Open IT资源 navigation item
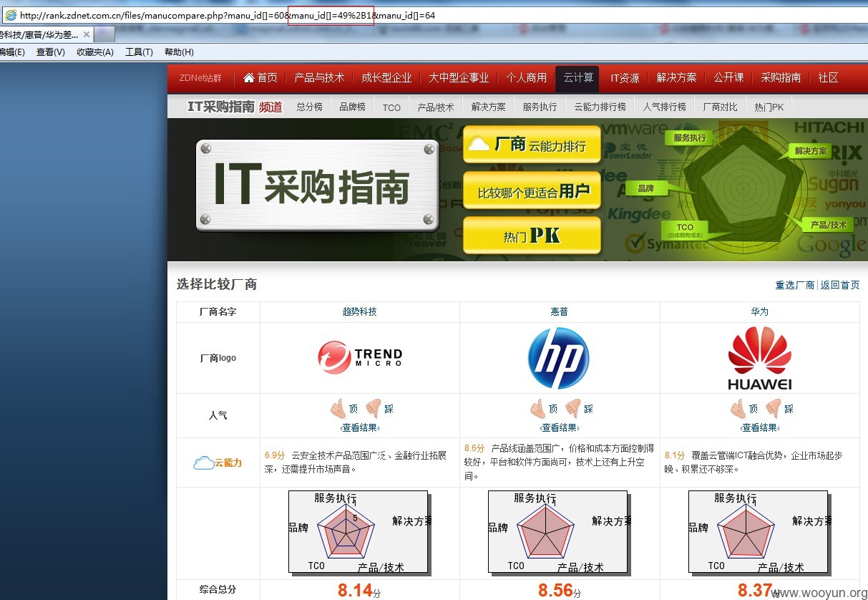 pyautogui.click(x=625, y=78)
